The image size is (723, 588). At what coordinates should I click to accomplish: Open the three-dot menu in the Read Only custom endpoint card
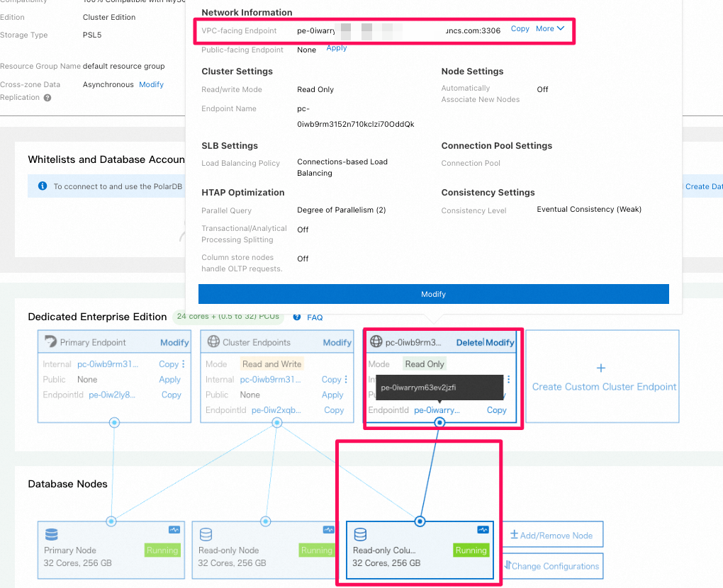tap(509, 379)
